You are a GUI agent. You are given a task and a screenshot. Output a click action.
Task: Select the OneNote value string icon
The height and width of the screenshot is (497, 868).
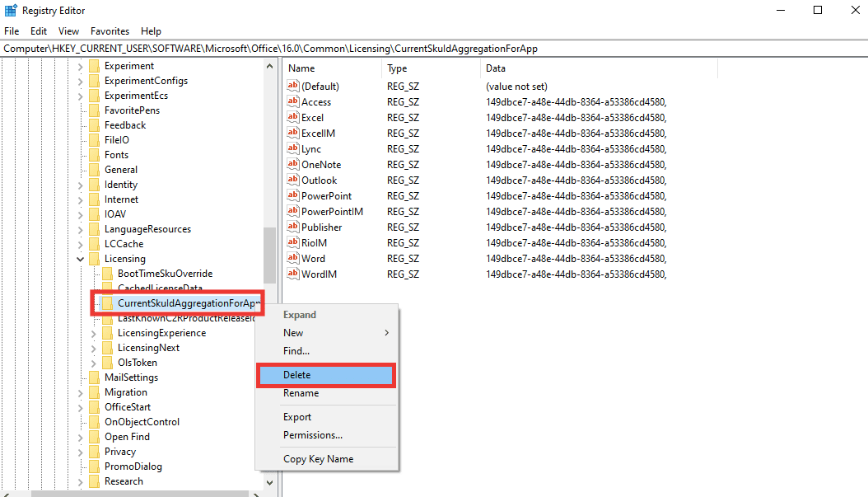pyautogui.click(x=293, y=164)
